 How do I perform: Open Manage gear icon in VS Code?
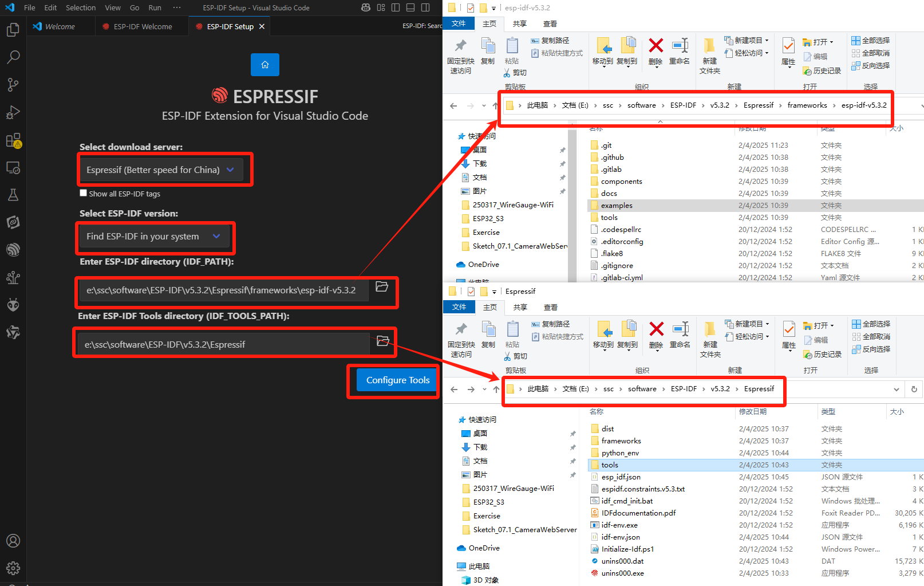[x=13, y=568]
